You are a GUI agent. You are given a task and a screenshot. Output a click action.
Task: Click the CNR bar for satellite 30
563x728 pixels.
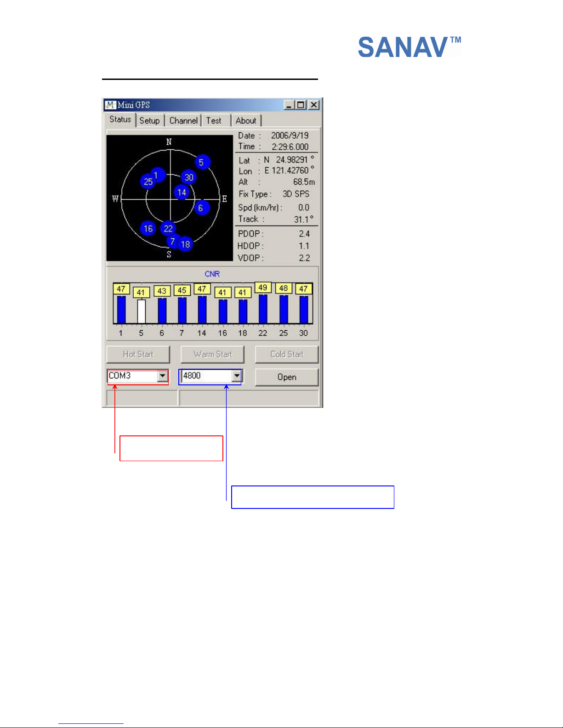(x=303, y=310)
